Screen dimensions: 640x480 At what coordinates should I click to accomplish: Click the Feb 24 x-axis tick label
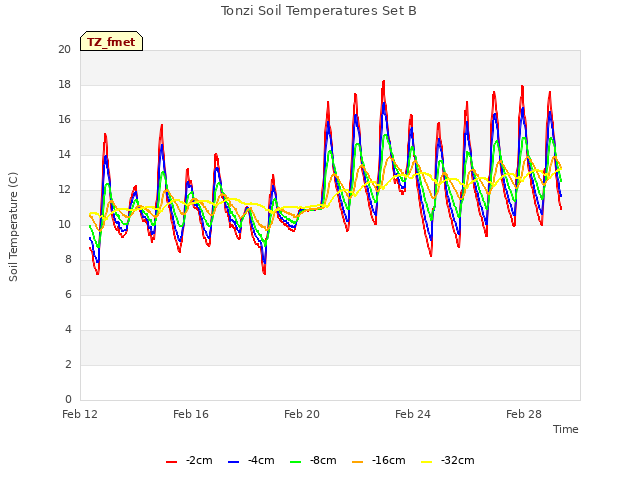coord(413,414)
